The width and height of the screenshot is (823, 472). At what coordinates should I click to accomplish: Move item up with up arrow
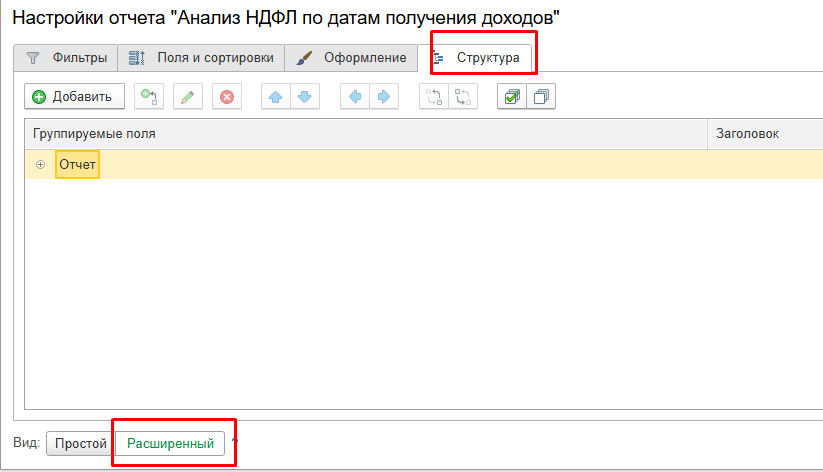(x=276, y=97)
